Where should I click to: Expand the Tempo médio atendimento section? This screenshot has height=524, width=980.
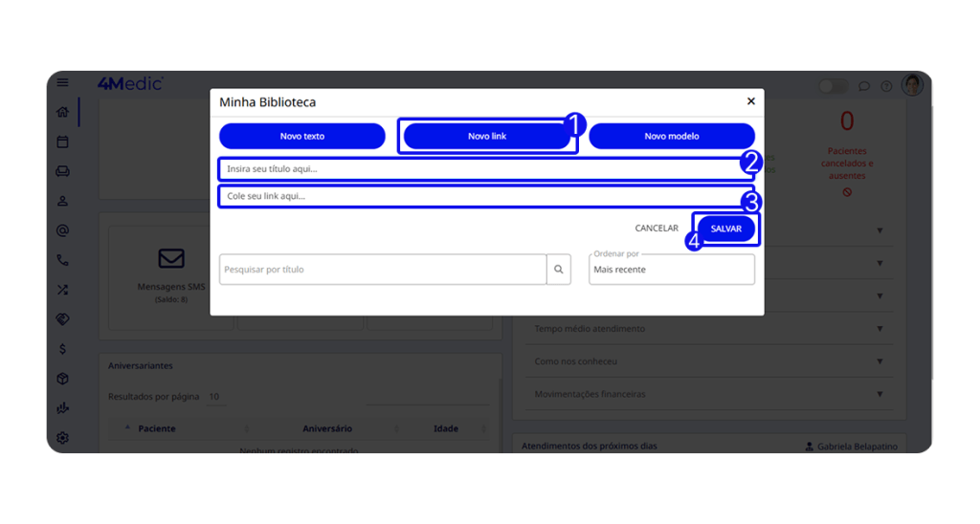pos(709,329)
